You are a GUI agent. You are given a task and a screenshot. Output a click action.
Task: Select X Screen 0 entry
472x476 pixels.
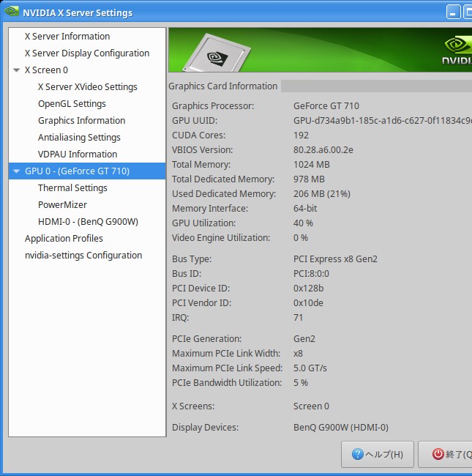(x=46, y=70)
